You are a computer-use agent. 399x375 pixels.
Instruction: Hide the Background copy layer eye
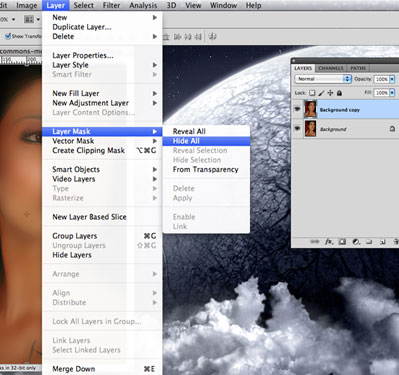[x=297, y=109]
